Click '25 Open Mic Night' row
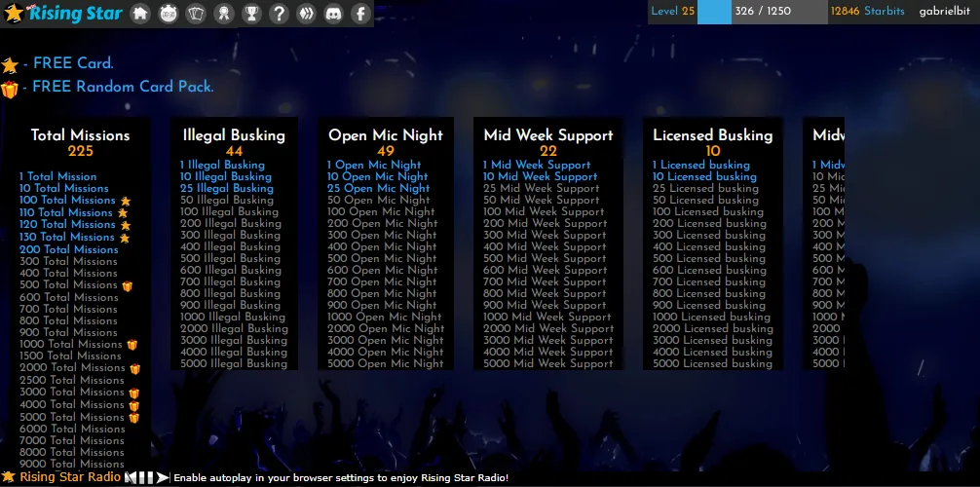This screenshot has width=980, height=487. [378, 188]
